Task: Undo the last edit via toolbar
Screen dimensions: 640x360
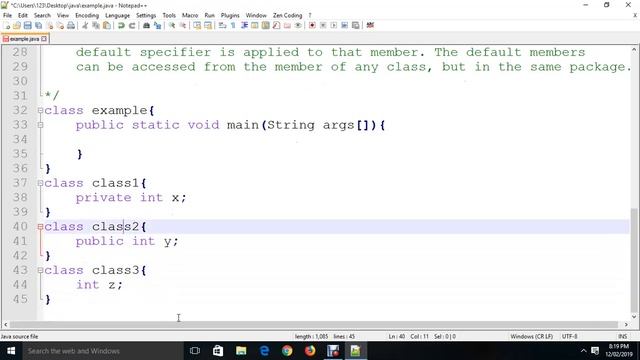Action: click(x=121, y=25)
